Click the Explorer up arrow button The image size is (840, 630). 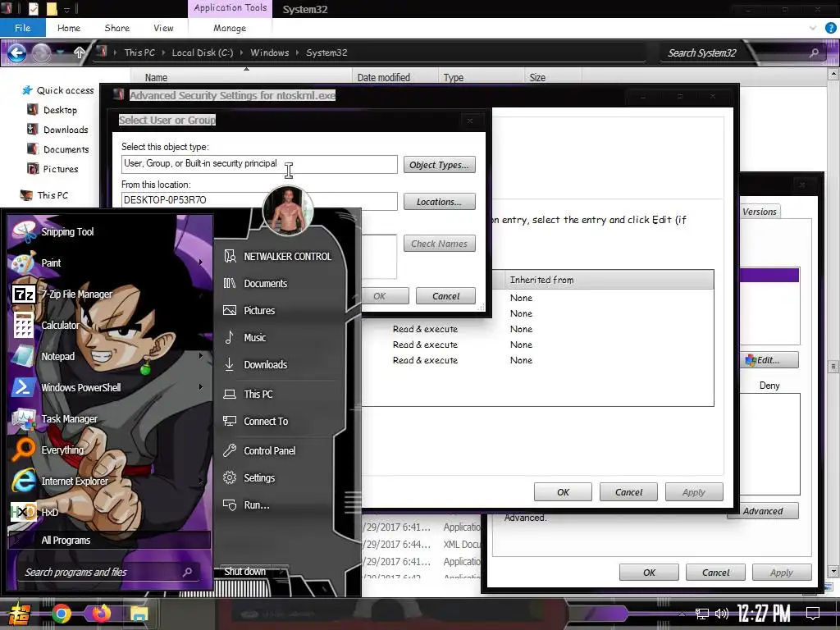click(80, 52)
